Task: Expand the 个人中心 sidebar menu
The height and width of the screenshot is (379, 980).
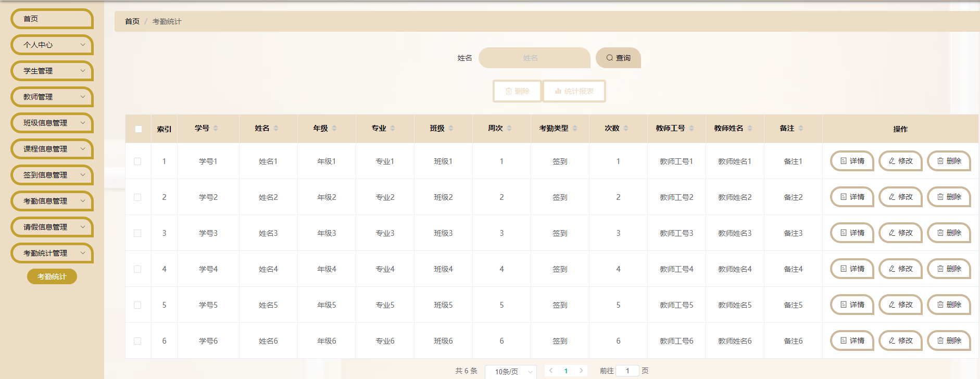Action: coord(52,45)
